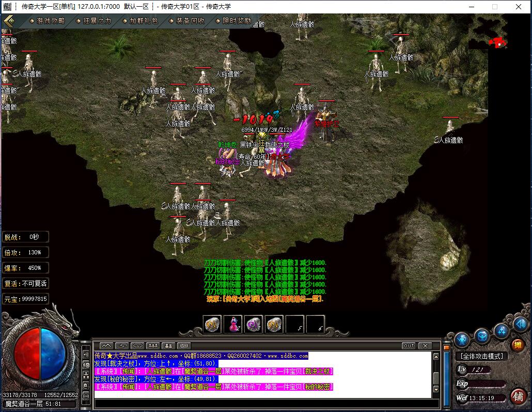Open the character status orb icon
Screen dimensions: 532x412
click(x=462, y=339)
